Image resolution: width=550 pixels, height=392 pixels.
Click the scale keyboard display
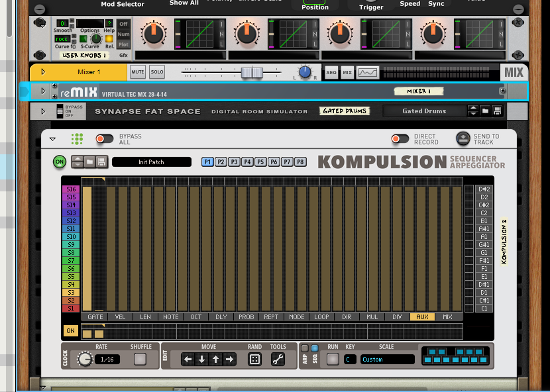point(455,356)
